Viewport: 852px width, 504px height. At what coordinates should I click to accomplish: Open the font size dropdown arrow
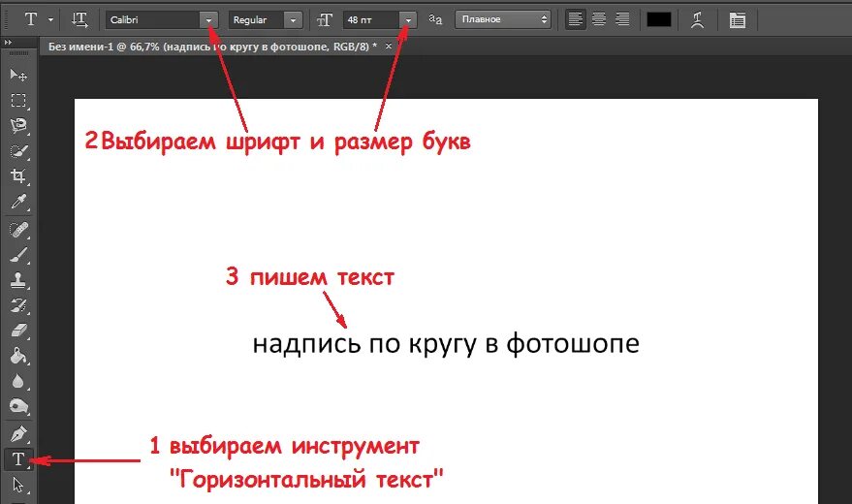[x=408, y=20]
